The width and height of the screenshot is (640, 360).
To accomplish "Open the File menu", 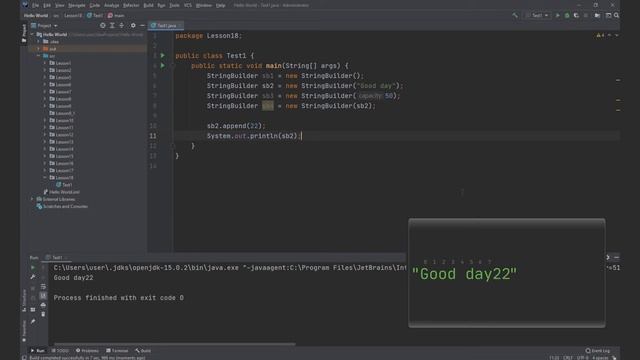I will coord(36,5).
